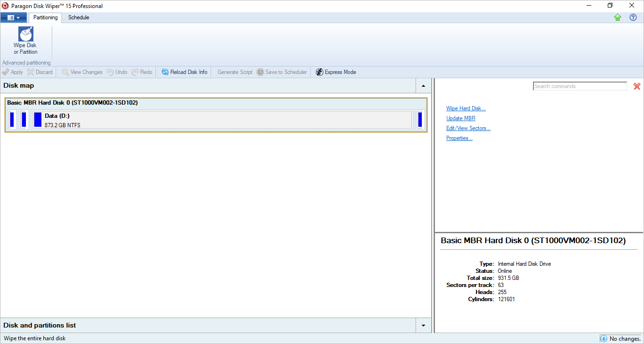The image size is (644, 344).
Task: Collapse the Disk map panel
Action: [x=423, y=86]
